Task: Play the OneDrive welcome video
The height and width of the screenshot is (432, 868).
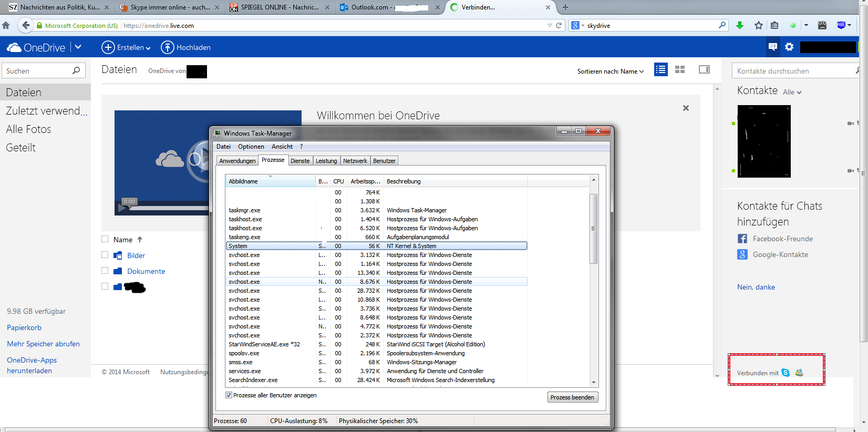Action: [122, 208]
